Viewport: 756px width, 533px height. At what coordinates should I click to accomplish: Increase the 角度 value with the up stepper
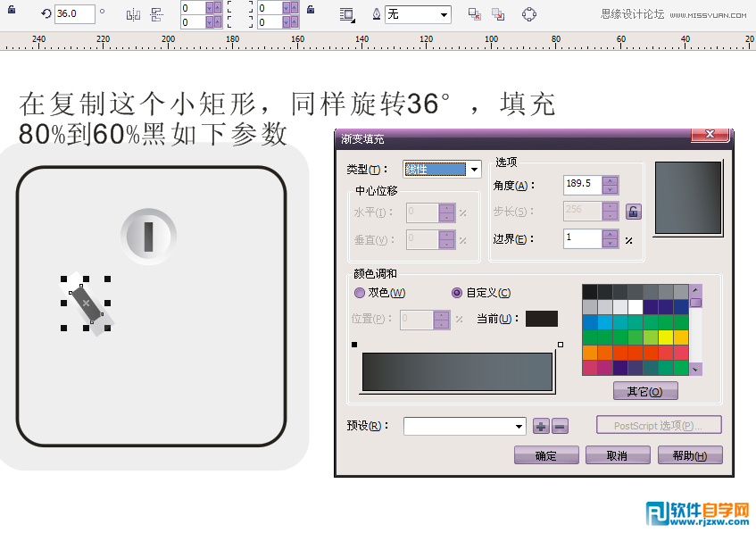point(610,179)
